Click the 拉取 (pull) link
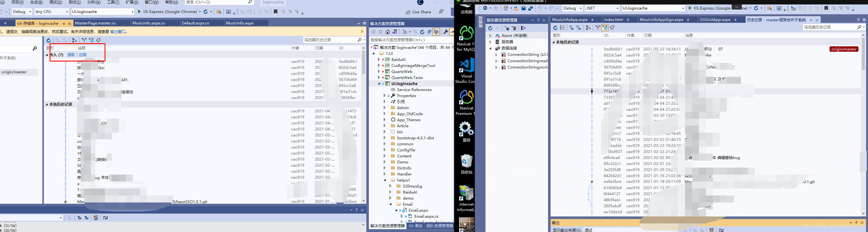The height and width of the screenshot is (232, 868). pos(83,55)
